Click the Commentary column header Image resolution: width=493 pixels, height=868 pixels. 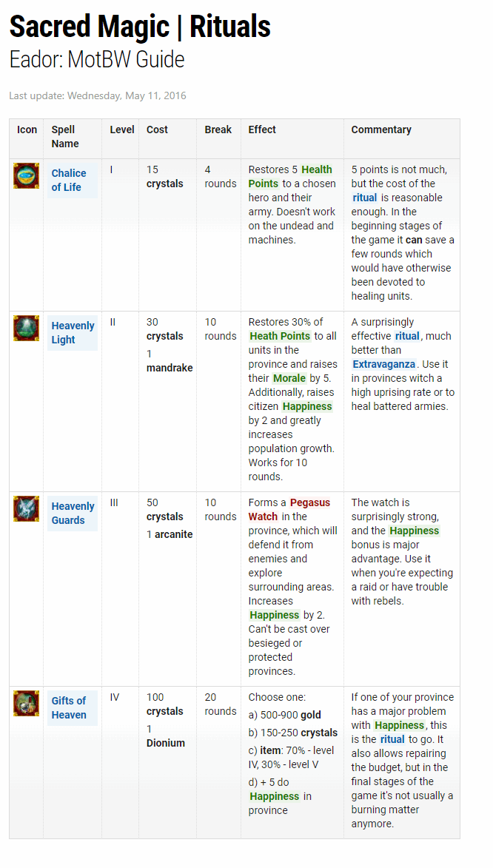click(x=381, y=129)
